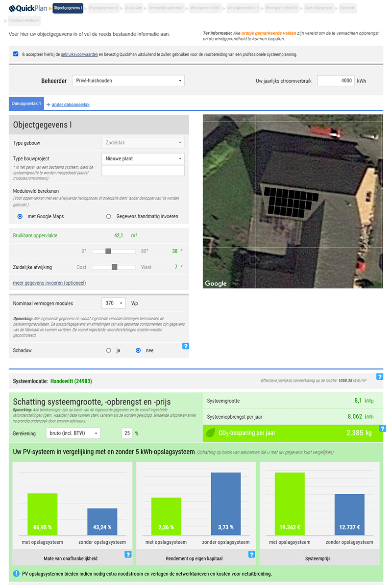This screenshot has width=392, height=585.
Task: Click the Google logo on the map
Action: point(216,283)
